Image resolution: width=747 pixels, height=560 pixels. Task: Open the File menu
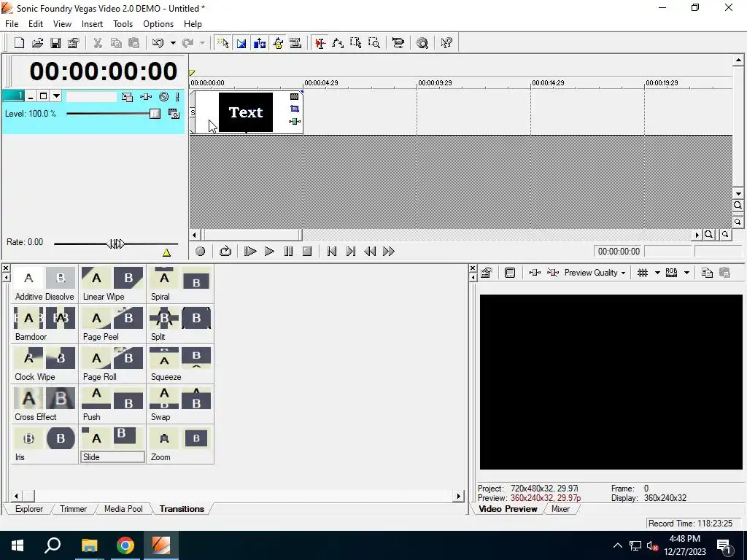12,24
